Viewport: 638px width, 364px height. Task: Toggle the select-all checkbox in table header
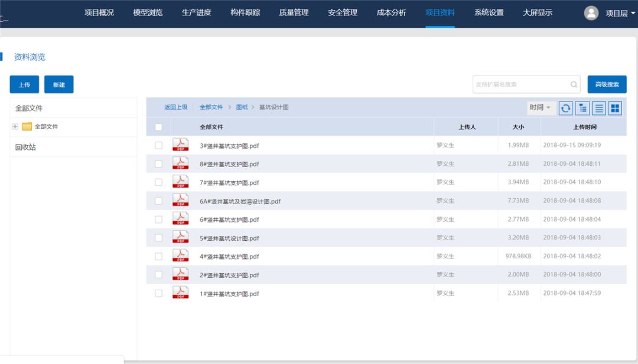point(158,126)
